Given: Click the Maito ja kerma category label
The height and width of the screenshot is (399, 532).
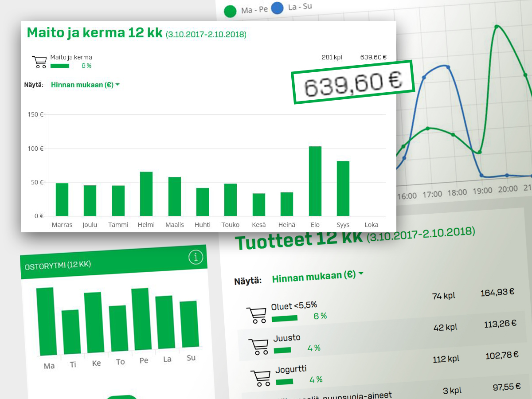Looking at the screenshot, I should click(x=71, y=57).
